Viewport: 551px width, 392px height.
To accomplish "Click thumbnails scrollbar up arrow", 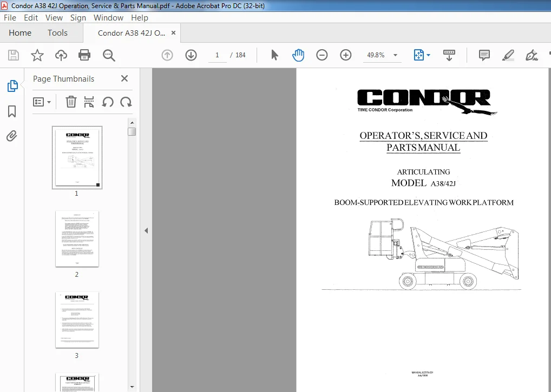I will pos(132,123).
